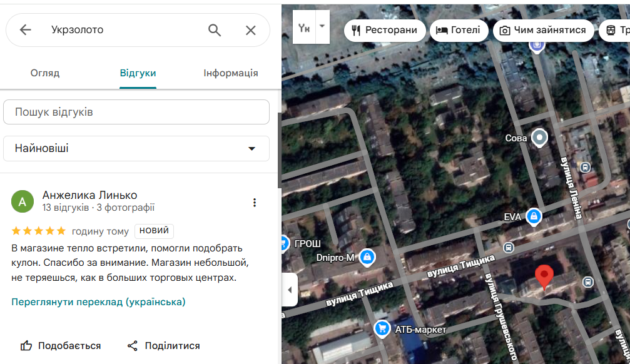
Task: Click the Подобається like button
Action: pos(61,345)
